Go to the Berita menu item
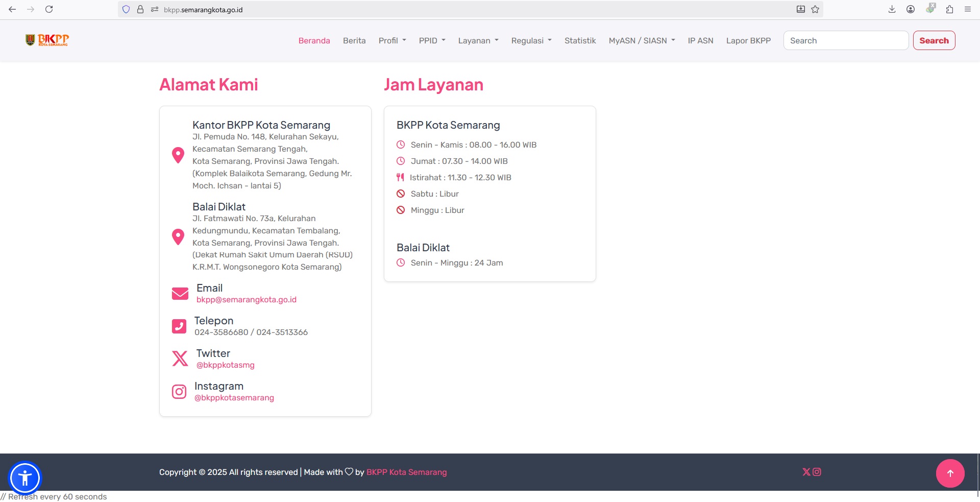This screenshot has height=502, width=980. [x=354, y=41]
